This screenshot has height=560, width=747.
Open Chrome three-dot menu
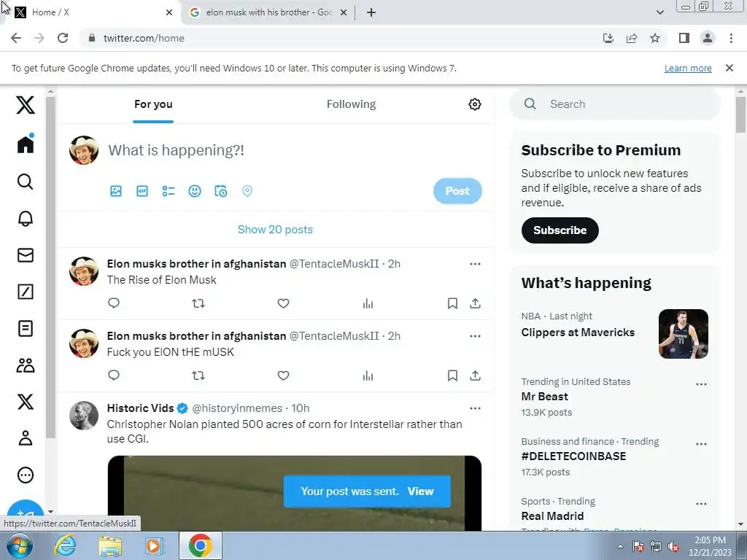click(731, 38)
